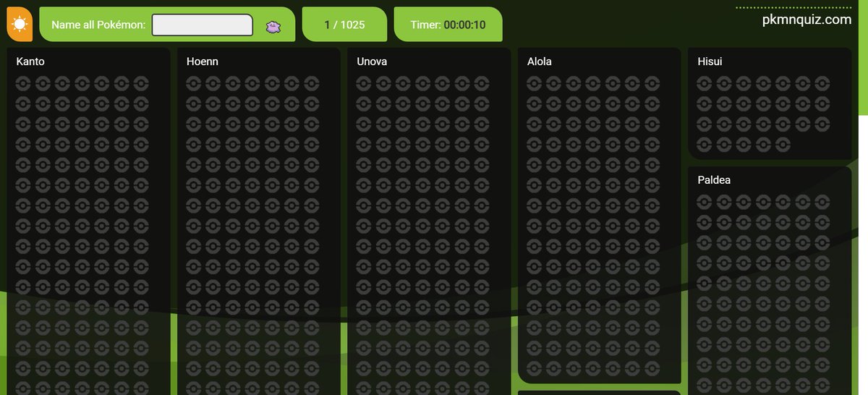Click the Paldea region heading

(x=714, y=179)
